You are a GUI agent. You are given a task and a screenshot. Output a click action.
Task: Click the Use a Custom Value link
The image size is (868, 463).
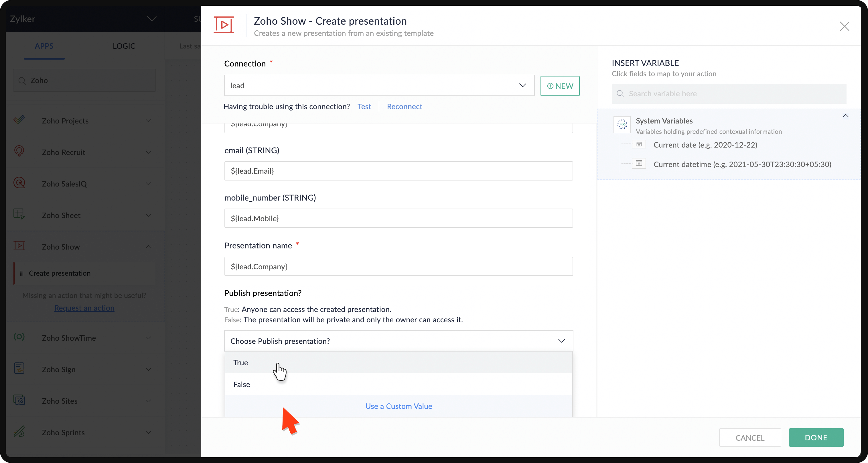398,406
